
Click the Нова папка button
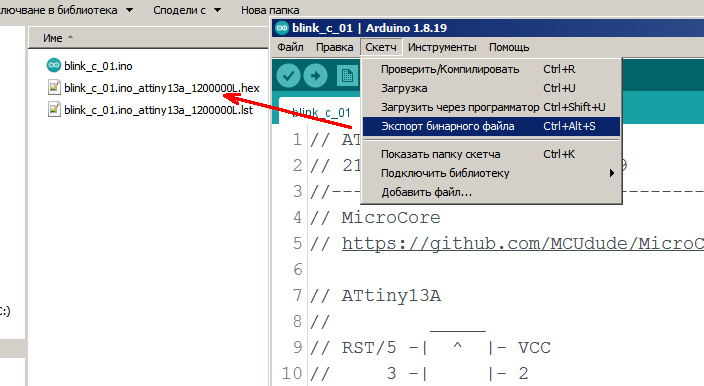coord(270,10)
